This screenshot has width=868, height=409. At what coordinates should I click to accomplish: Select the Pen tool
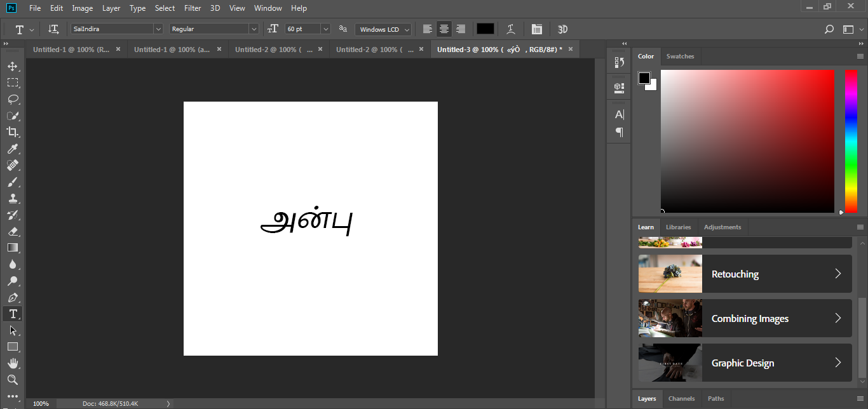[x=13, y=297]
